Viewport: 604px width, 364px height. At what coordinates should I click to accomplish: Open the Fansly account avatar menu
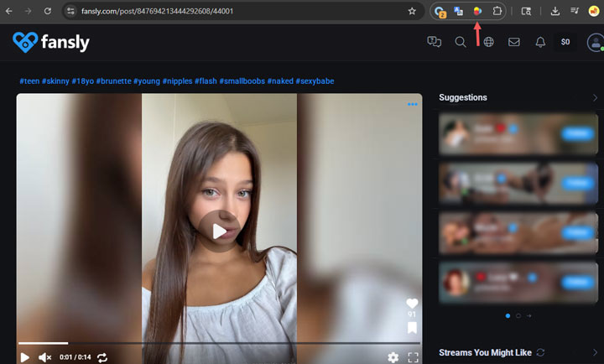pos(595,43)
